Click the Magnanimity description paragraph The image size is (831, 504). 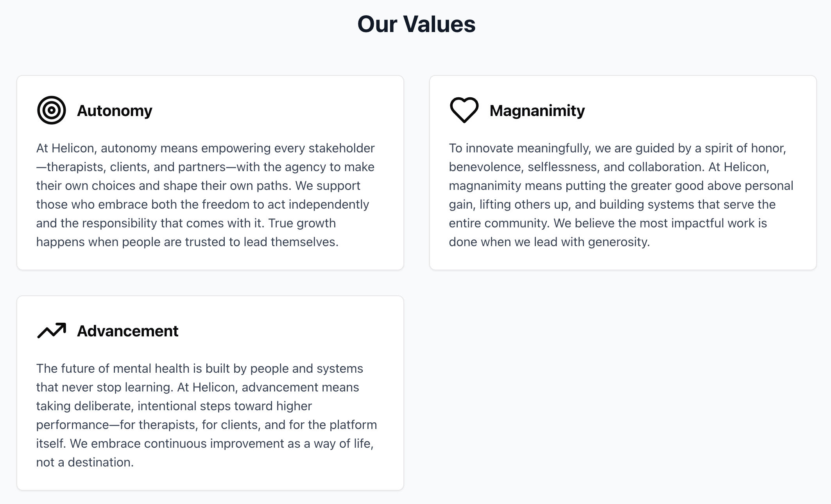click(621, 195)
